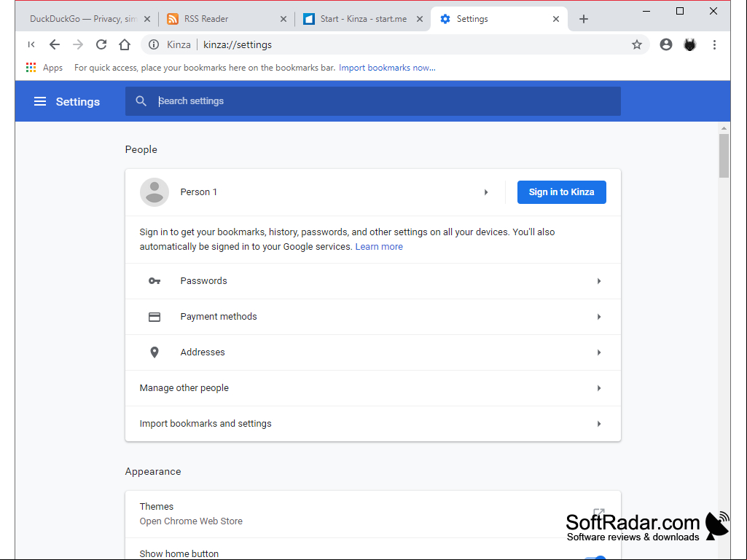Click the location pin icon beside Addresses
The width and height of the screenshot is (747, 560).
(x=155, y=352)
